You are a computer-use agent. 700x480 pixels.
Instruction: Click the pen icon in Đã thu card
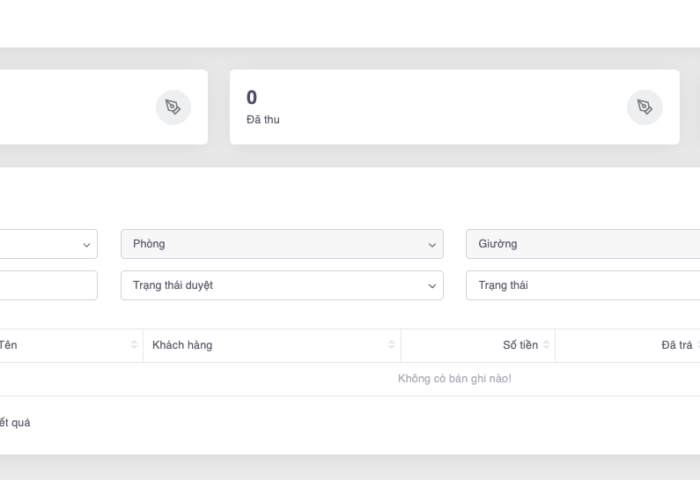644,107
